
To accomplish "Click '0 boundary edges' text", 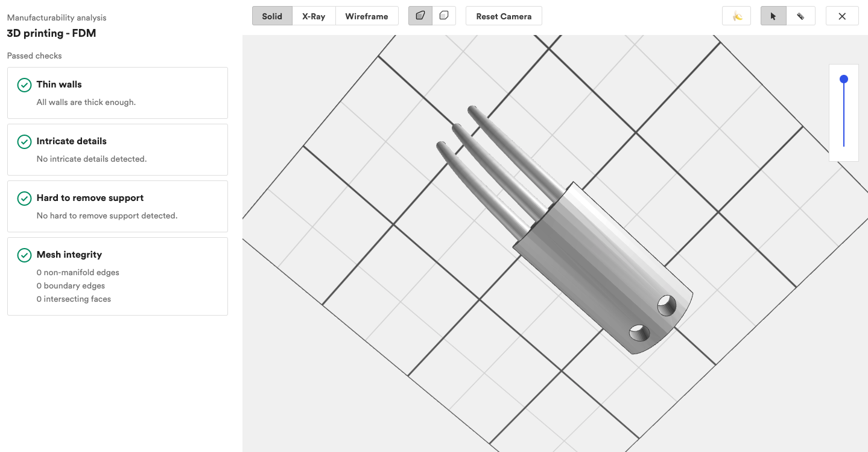I will point(71,285).
